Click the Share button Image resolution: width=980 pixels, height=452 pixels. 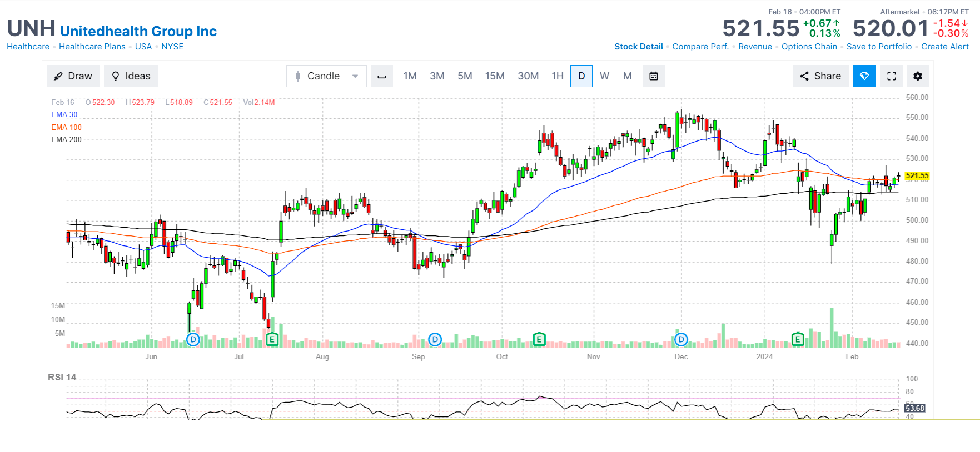(820, 76)
